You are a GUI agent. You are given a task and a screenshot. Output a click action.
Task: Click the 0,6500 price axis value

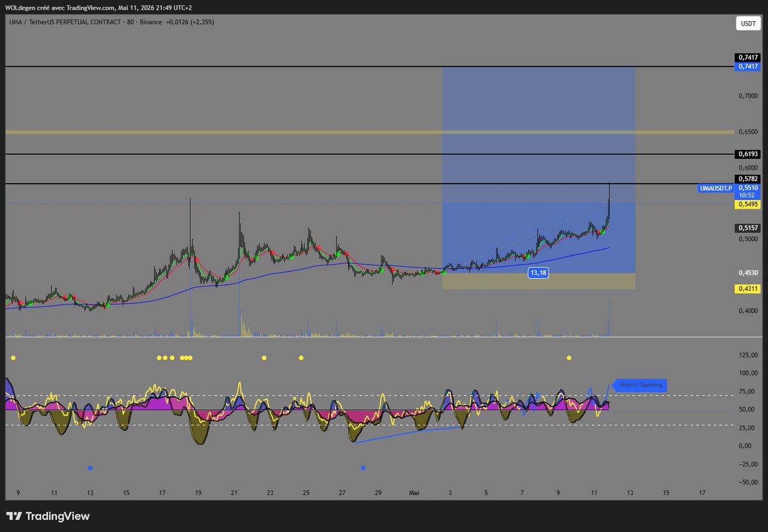(748, 131)
